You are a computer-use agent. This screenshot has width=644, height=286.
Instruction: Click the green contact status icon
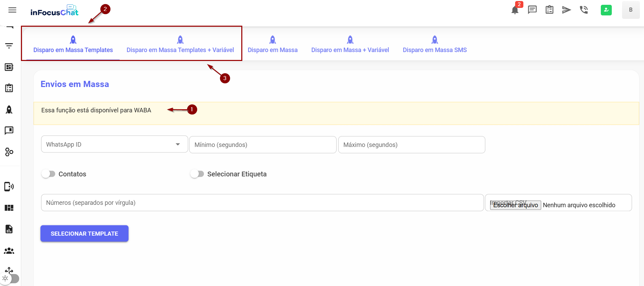click(606, 10)
